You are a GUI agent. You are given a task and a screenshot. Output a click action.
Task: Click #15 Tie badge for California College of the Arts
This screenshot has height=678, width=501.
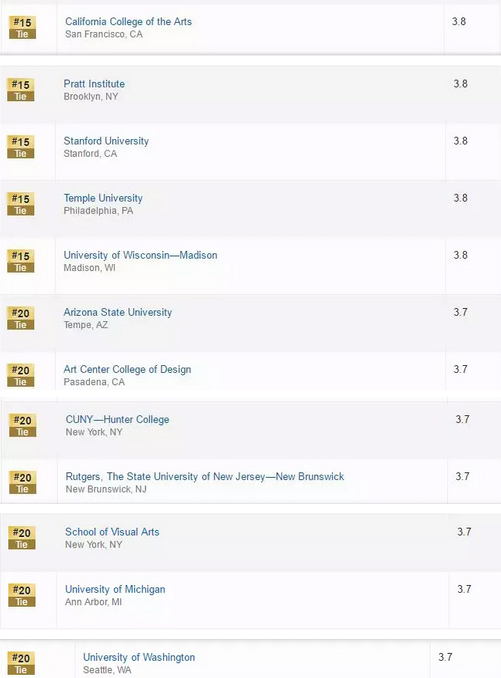click(x=22, y=27)
